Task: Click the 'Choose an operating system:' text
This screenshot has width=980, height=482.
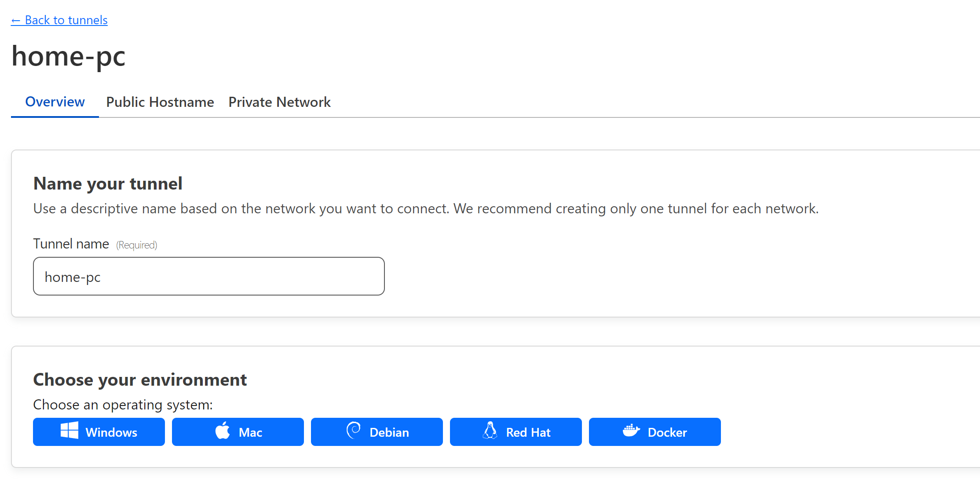Action: [x=123, y=405]
